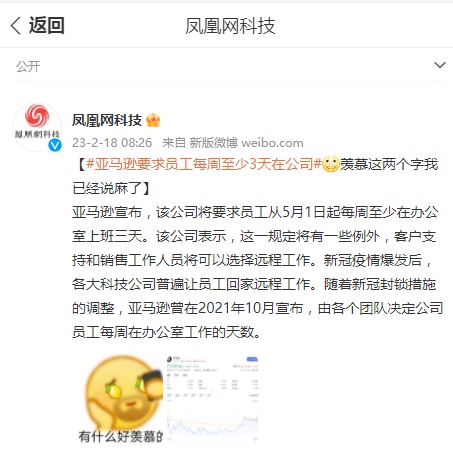Screen dimensions: 453x456
Task: Tap the 凤凰网科技 page title in header
Action: click(230, 26)
